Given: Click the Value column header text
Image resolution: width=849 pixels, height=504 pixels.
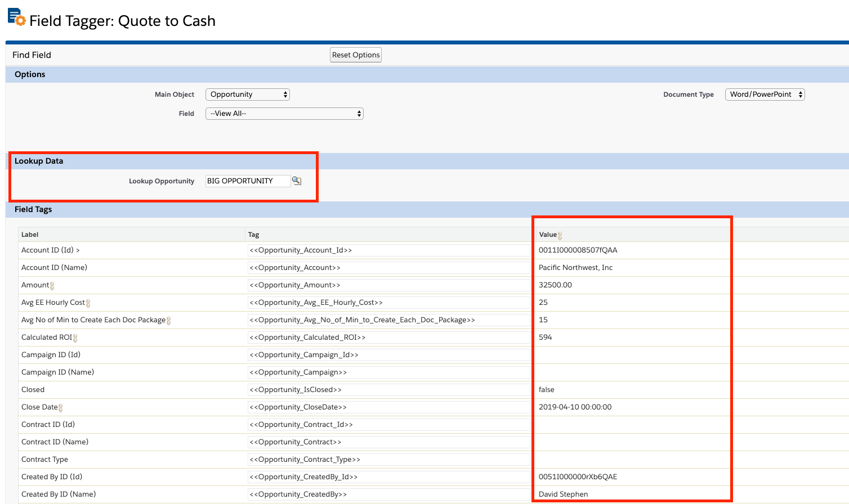Looking at the screenshot, I should pyautogui.click(x=548, y=235).
